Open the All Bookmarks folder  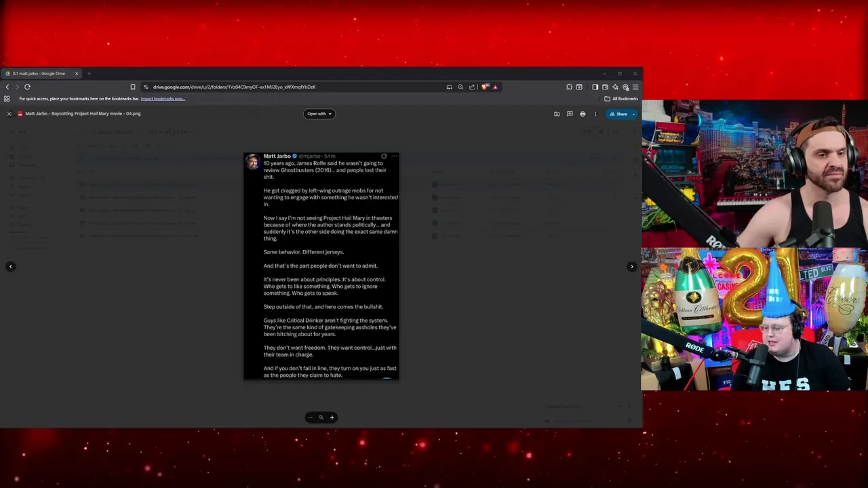[621, 99]
